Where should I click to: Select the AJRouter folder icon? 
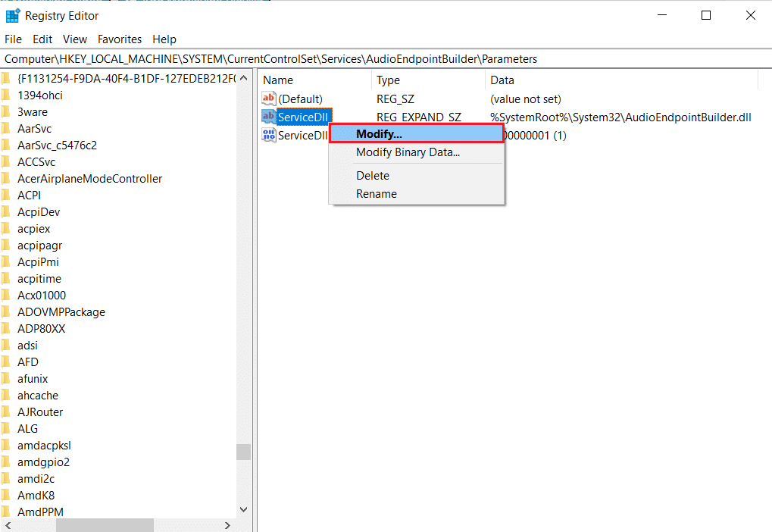point(6,412)
